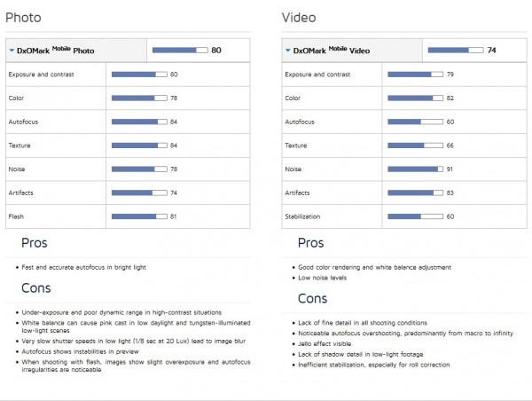532x401 pixels.
Task: Select the Photo Flash row label
Action: pos(16,216)
